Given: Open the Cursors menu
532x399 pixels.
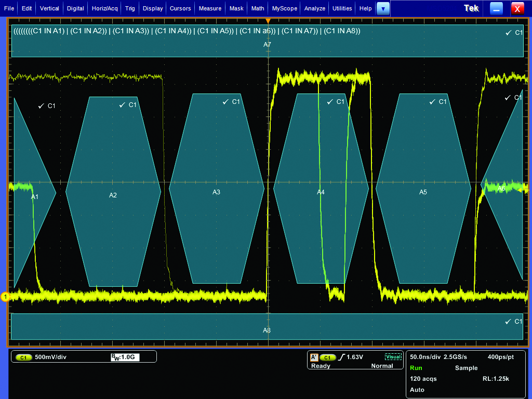Looking at the screenshot, I should click(x=180, y=8).
